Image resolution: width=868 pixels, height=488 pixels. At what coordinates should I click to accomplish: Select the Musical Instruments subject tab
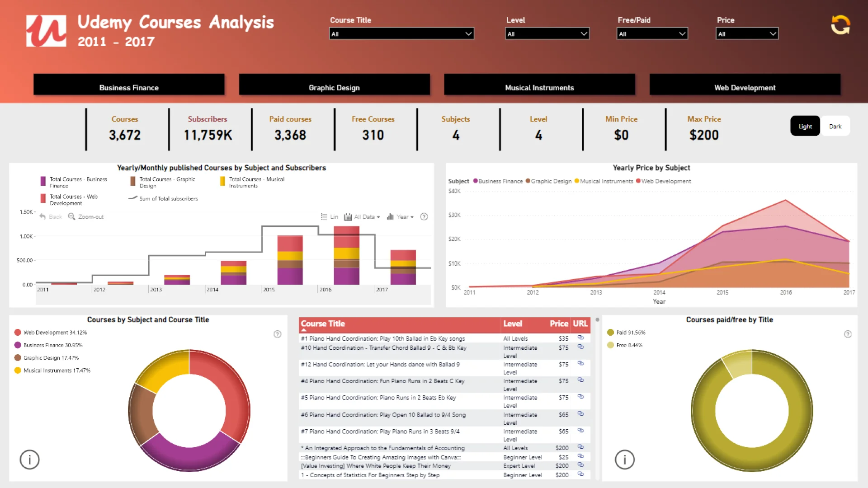[x=539, y=84]
